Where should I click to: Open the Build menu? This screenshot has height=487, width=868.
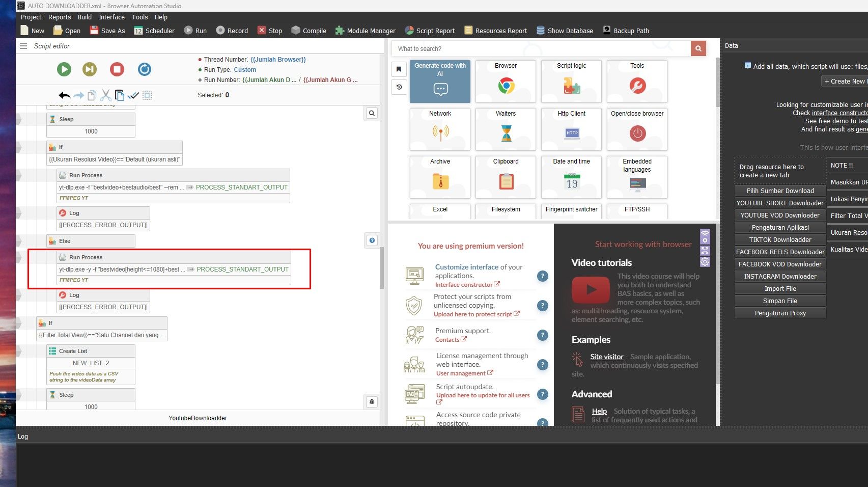(x=85, y=17)
